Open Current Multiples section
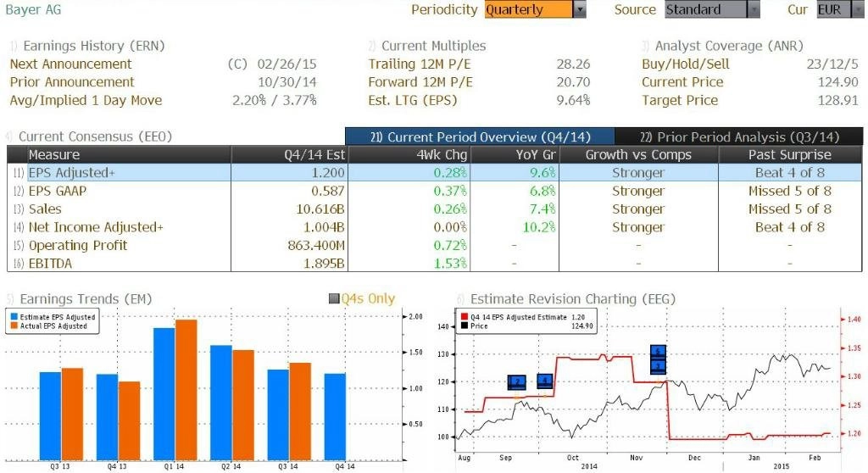The height and width of the screenshot is (473, 868). click(433, 46)
